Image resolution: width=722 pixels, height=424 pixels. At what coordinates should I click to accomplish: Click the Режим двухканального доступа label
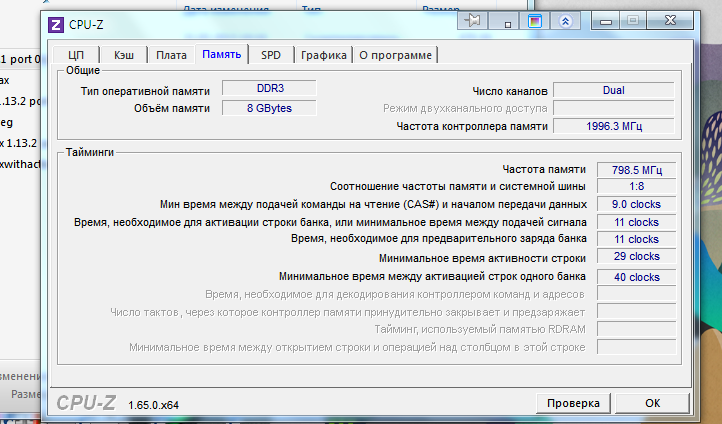(x=465, y=109)
